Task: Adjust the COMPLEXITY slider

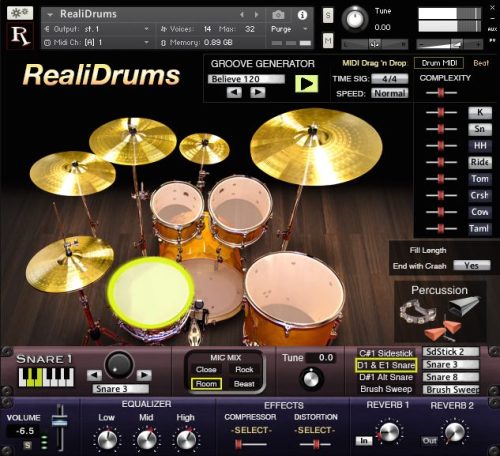Action: click(x=441, y=92)
